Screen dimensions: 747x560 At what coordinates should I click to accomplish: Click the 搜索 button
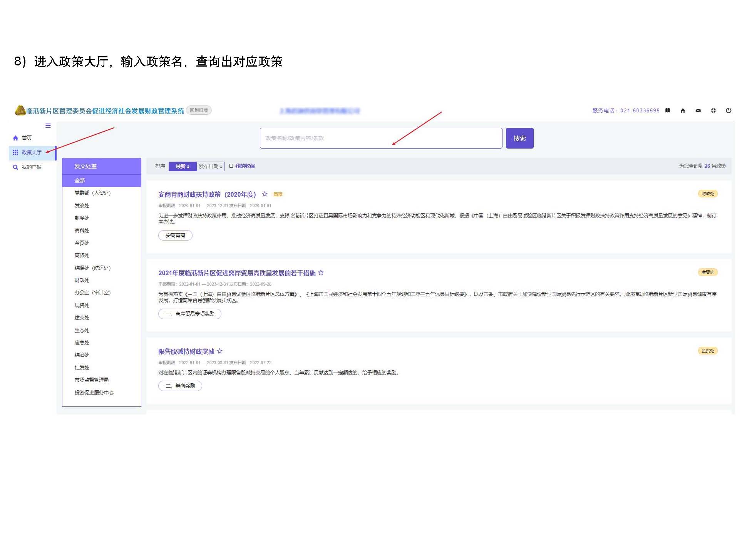pos(519,138)
